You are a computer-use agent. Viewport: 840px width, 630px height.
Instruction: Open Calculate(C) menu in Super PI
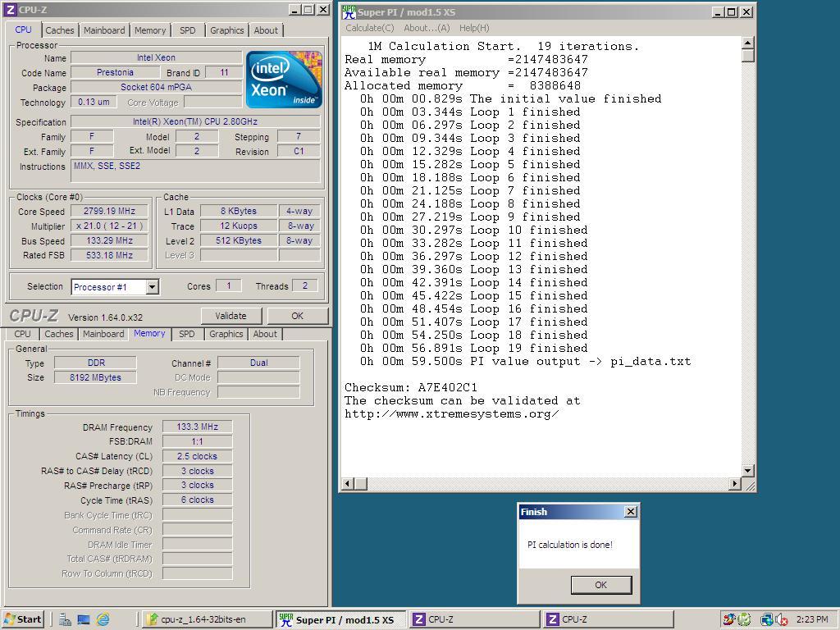pos(370,28)
